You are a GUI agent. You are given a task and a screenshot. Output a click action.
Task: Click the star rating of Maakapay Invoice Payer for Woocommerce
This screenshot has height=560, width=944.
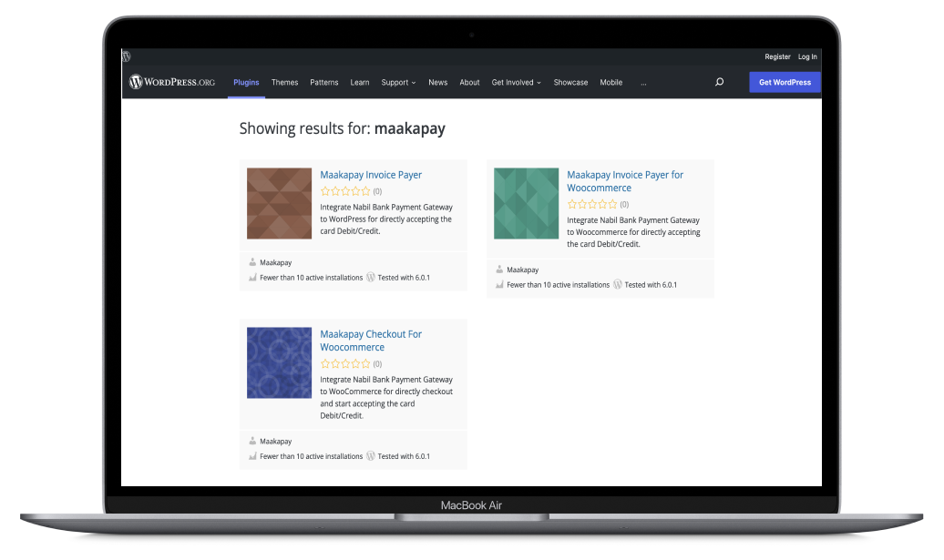pos(592,204)
